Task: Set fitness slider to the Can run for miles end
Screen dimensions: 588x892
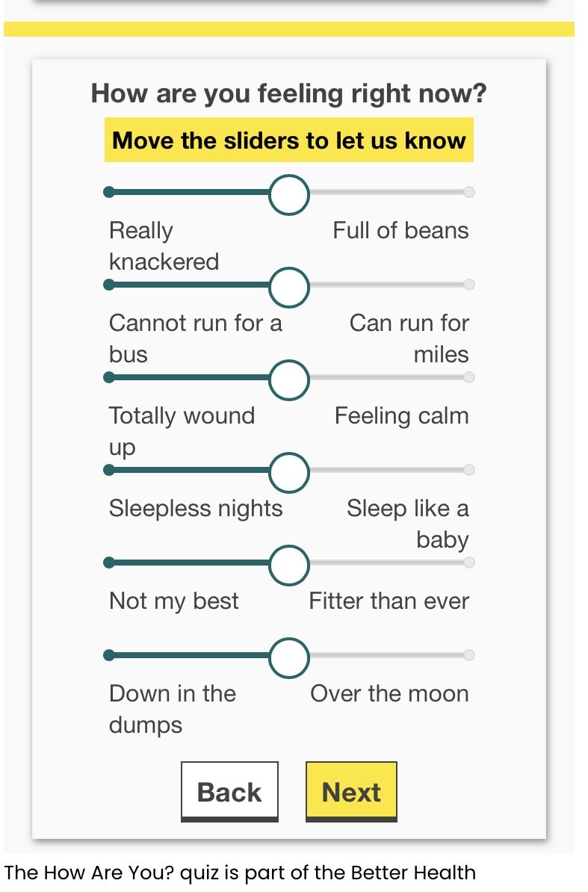Action: click(468, 285)
